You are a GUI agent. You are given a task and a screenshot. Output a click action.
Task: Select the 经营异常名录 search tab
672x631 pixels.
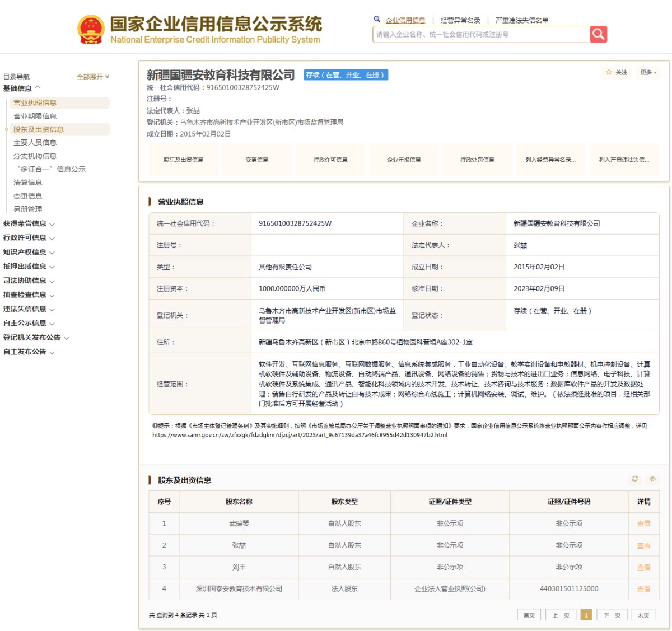(x=460, y=20)
